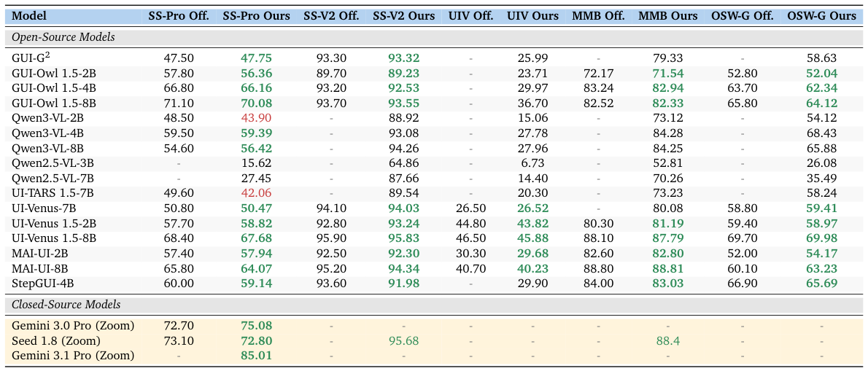Select the "UI-Venus 1.5-8B" row label
The image size is (868, 371).
pos(54,238)
